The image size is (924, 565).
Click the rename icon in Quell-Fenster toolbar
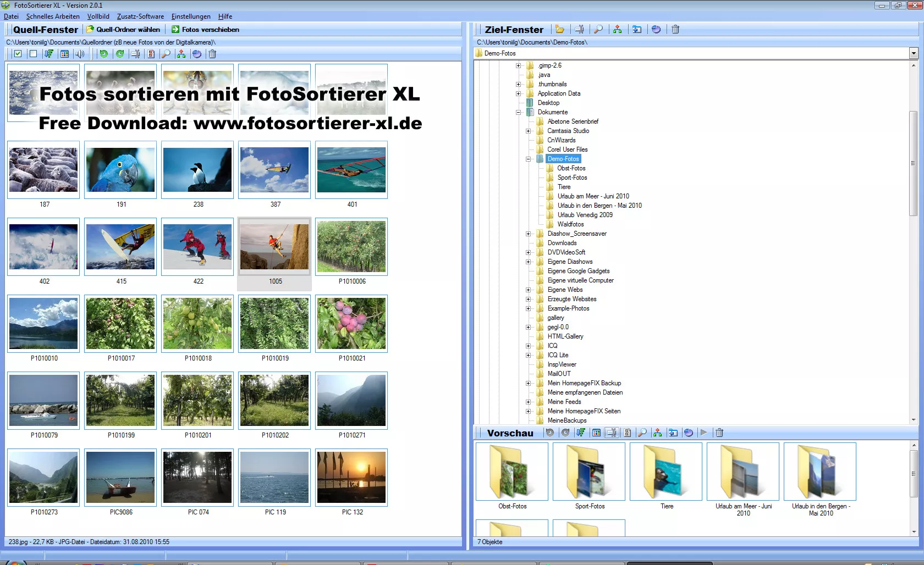point(135,54)
